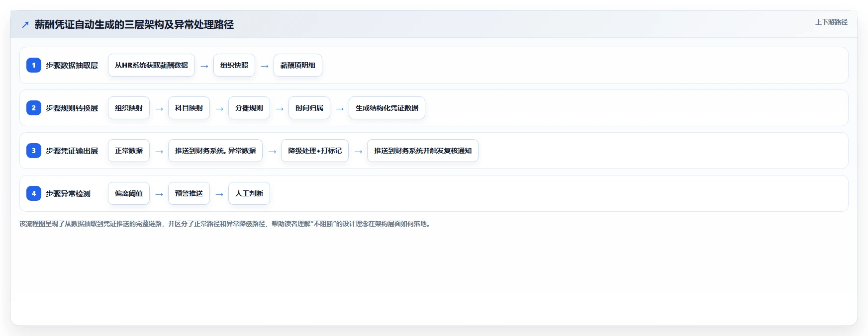Viewport: 868px width, 336px height.
Task: Select the 生成结构化凭证数据 node
Action: tap(387, 108)
